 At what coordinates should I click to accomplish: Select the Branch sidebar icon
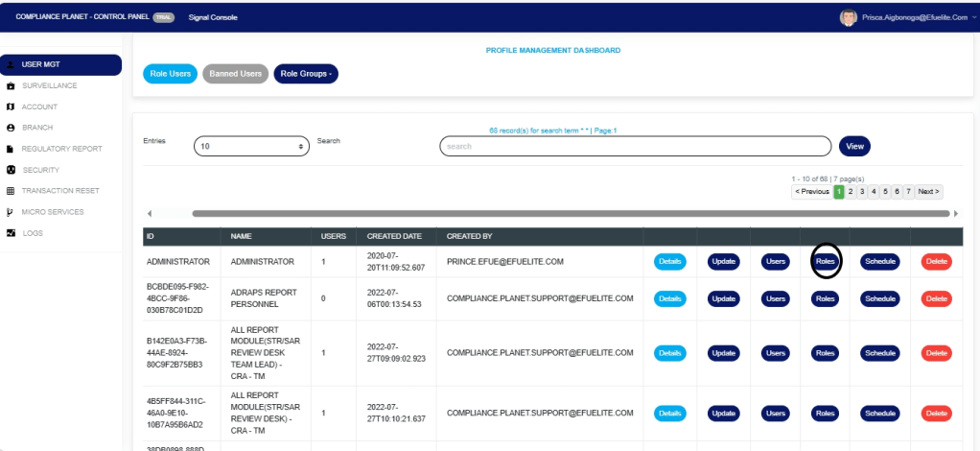click(11, 128)
